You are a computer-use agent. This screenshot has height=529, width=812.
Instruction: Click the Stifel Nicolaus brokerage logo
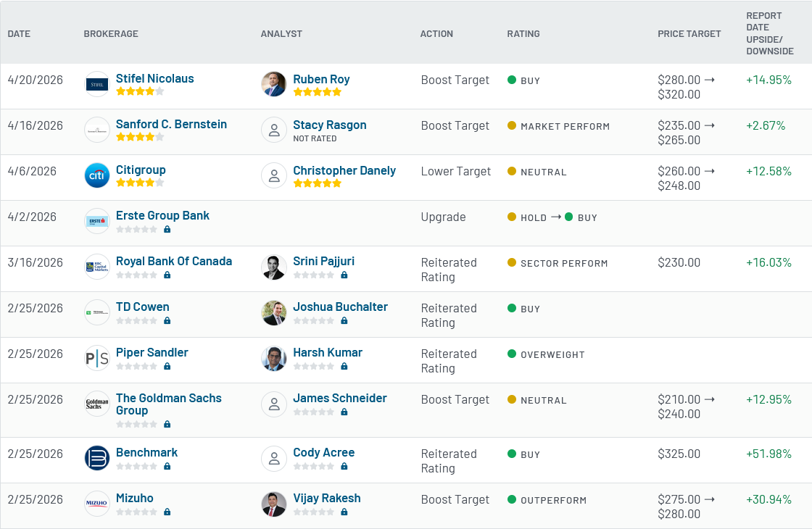click(97, 84)
